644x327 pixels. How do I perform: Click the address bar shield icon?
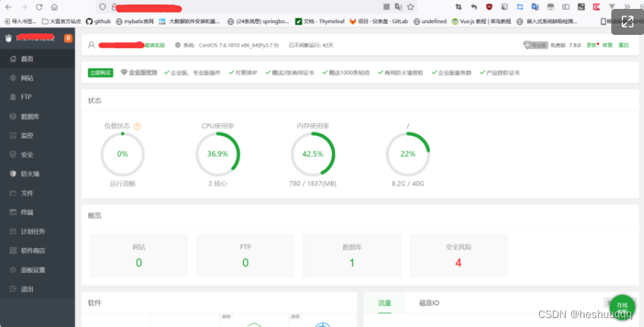coord(103,7)
